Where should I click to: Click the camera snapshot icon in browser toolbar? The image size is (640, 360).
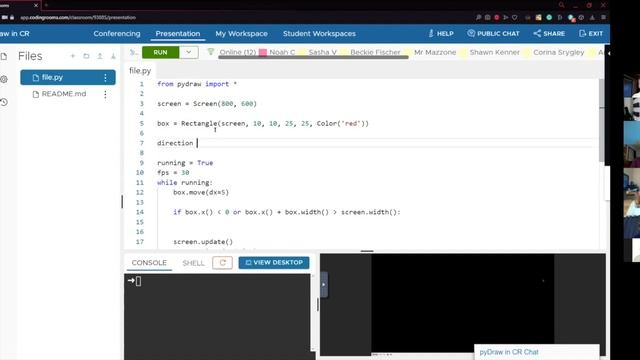[487, 18]
